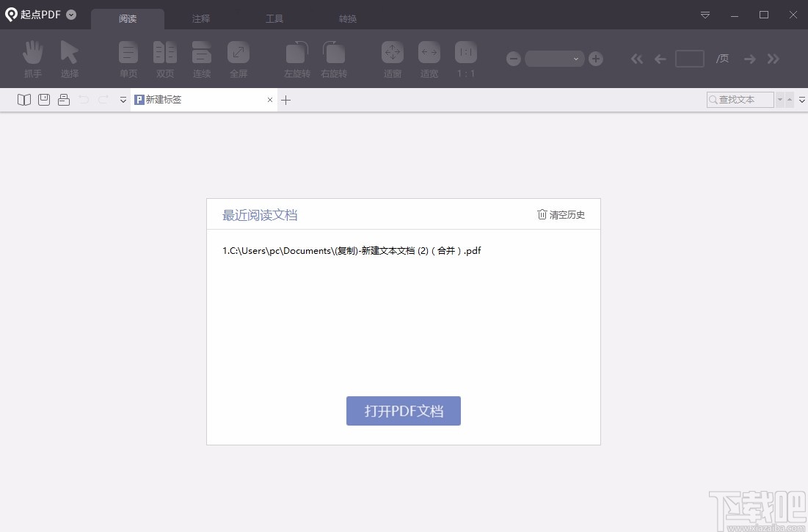Rotate page right with 右旋转
Viewport: 808px width, 532px height.
click(x=333, y=58)
